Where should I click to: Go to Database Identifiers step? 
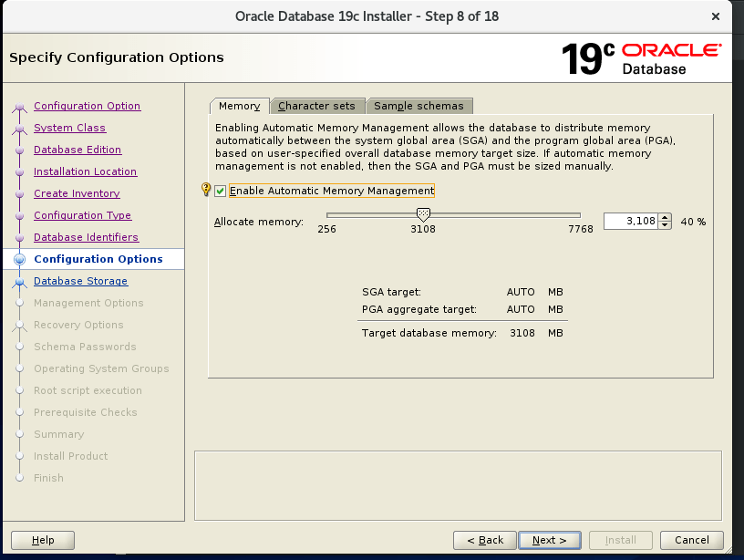87,237
